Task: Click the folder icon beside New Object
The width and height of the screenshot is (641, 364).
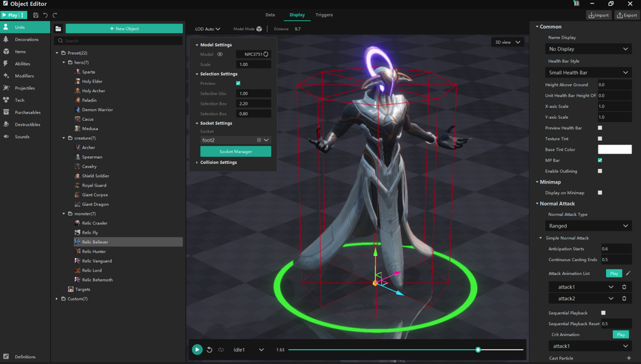Action: [x=58, y=29]
